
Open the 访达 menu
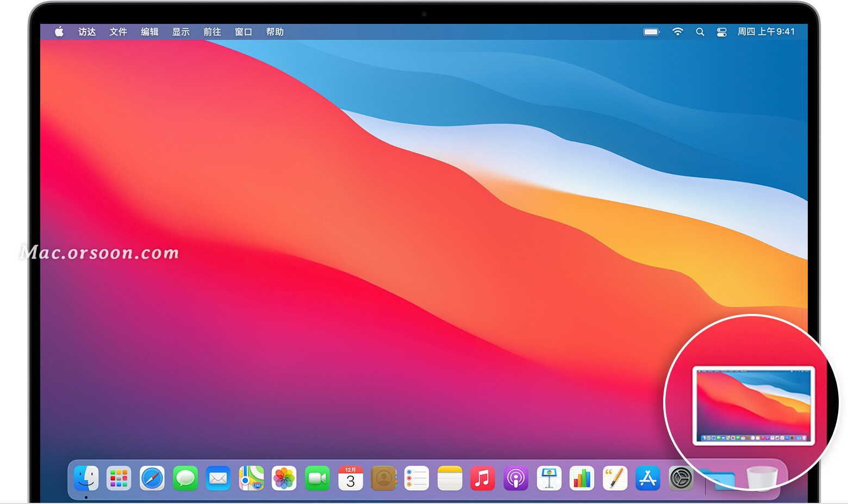87,31
